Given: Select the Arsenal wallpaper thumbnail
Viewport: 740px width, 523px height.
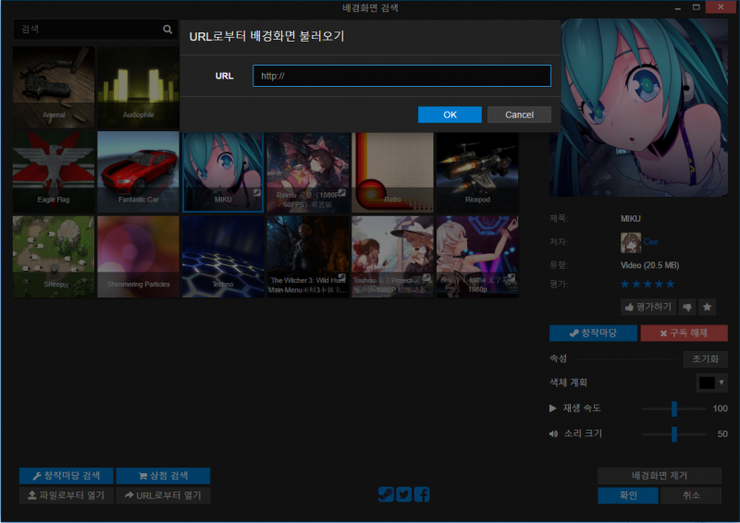Looking at the screenshot, I should pyautogui.click(x=53, y=87).
